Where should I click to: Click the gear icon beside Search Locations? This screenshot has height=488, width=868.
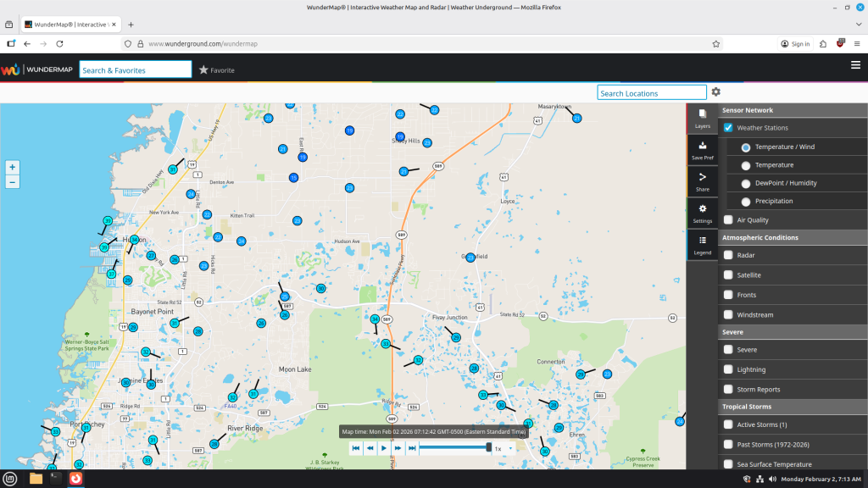(715, 91)
